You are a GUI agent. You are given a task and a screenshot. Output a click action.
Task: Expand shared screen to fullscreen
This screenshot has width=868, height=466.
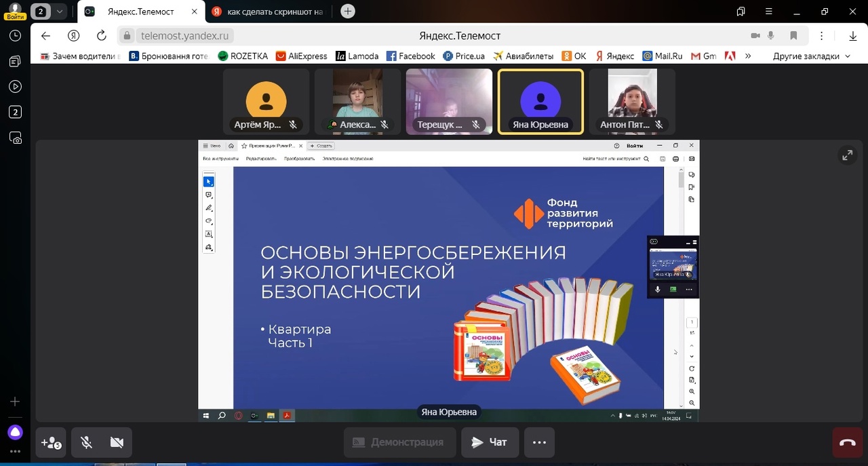pos(847,155)
